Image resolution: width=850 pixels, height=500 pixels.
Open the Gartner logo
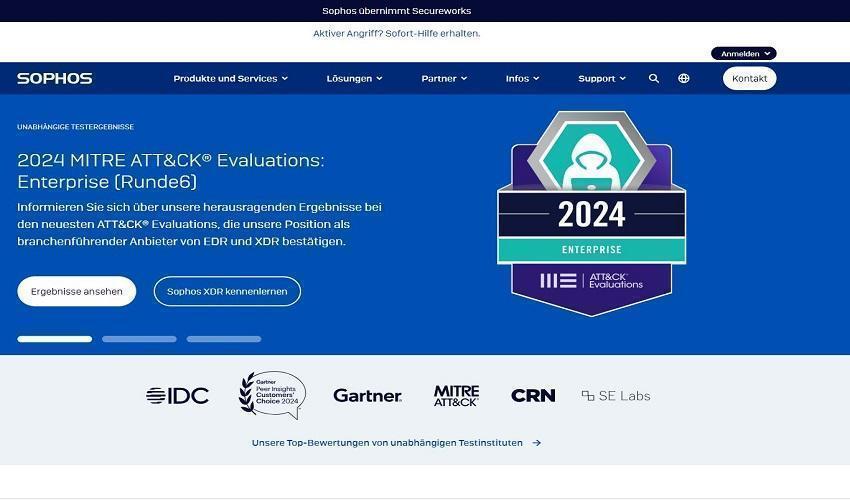368,396
